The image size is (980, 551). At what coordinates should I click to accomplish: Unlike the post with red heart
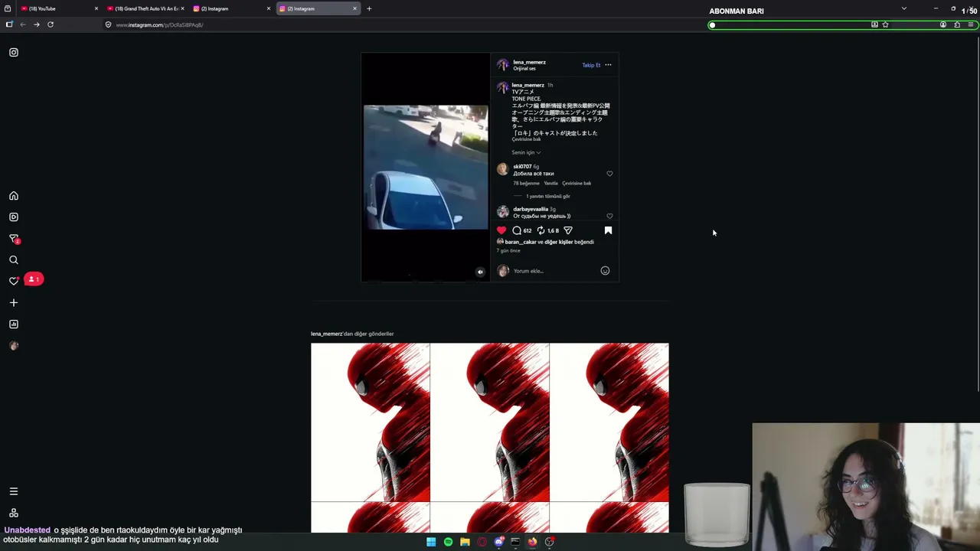[x=501, y=230]
